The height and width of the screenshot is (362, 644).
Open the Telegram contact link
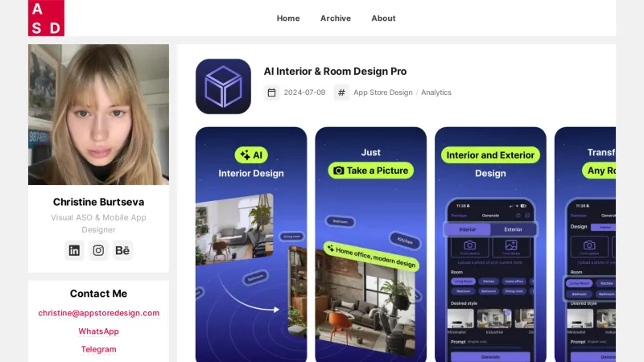coord(98,349)
